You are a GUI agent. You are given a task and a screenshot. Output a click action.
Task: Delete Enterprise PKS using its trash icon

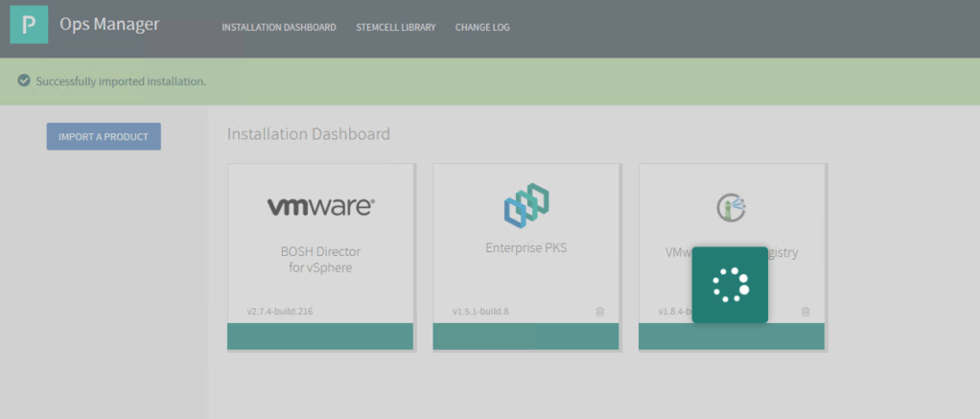tap(600, 312)
